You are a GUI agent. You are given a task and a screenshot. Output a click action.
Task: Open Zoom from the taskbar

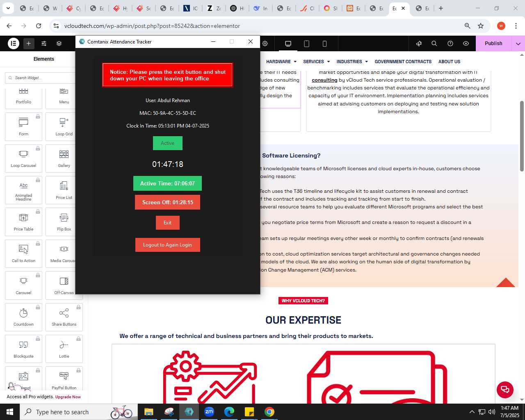pos(209,412)
